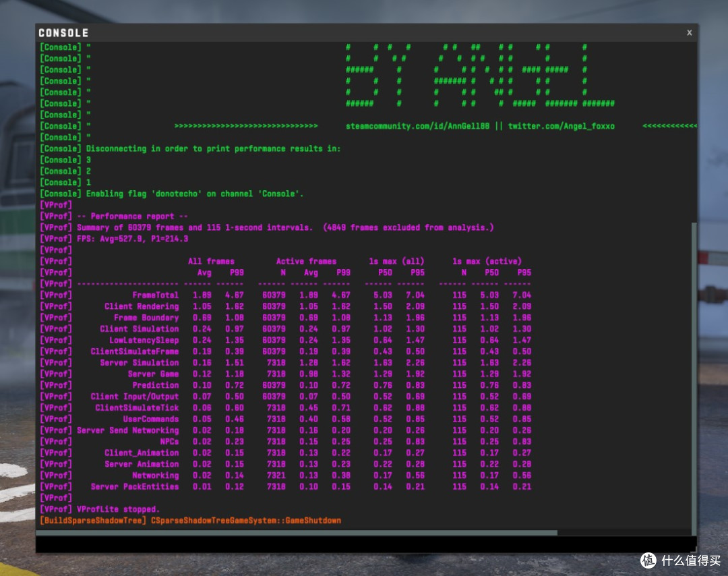
Task: Click the 'All frames' column header
Action: (x=211, y=261)
